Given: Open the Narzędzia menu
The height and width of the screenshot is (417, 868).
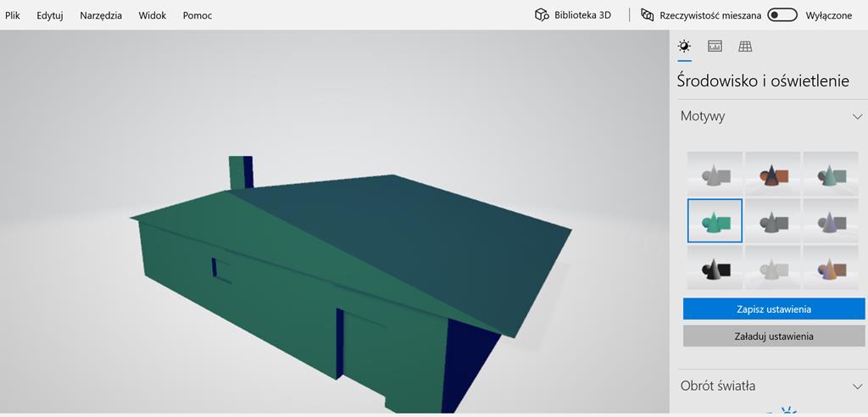Looking at the screenshot, I should coord(101,15).
